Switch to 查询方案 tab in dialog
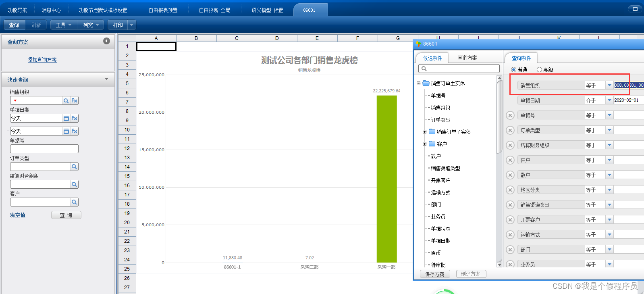The height and width of the screenshot is (294, 644). point(467,58)
